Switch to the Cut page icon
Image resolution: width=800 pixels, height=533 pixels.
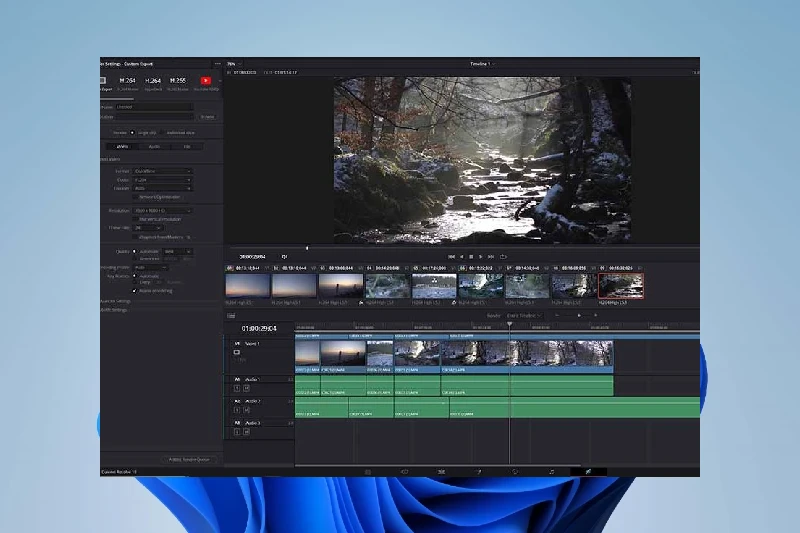pos(405,472)
